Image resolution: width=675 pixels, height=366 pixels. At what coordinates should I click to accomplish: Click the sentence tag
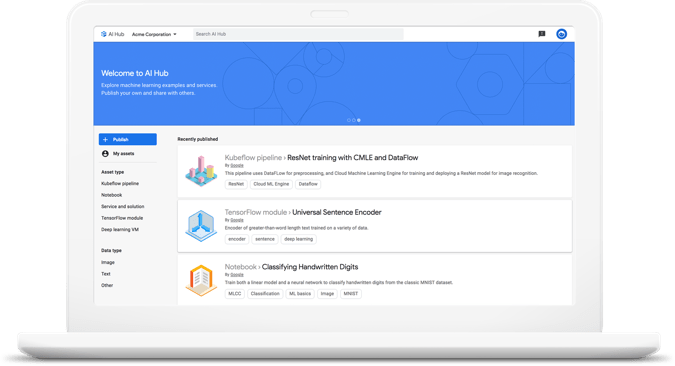[x=265, y=239]
